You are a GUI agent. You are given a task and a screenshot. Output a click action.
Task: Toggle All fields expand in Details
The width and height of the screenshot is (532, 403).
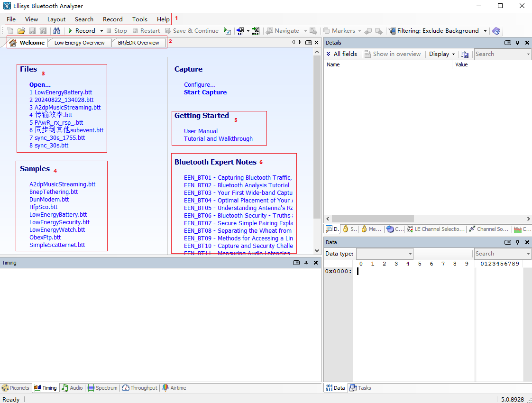[x=342, y=54]
